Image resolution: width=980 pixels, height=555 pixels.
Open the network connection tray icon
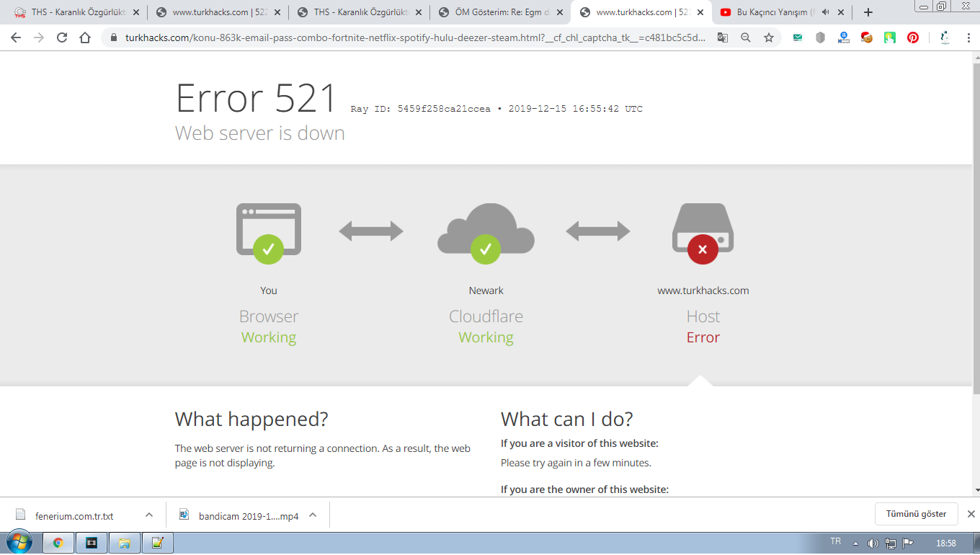coord(891,543)
